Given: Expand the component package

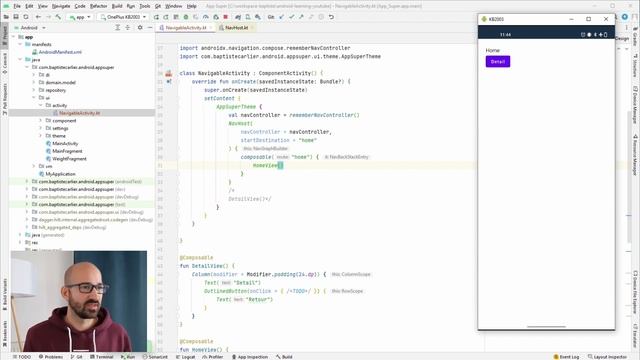Looking at the screenshot, I should pyautogui.click(x=41, y=121).
